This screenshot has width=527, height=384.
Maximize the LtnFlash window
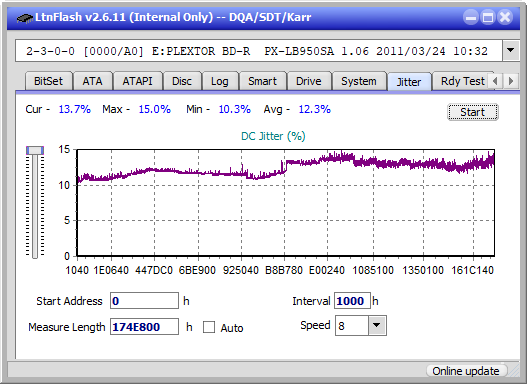click(x=488, y=17)
